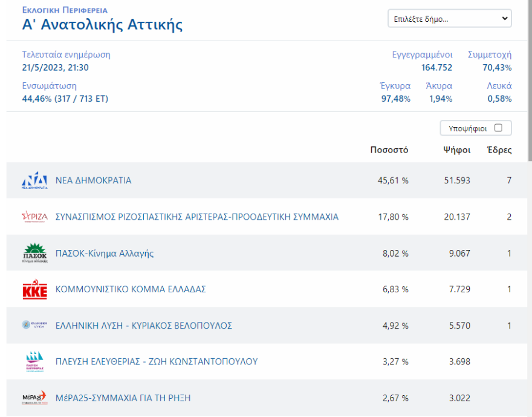The image size is (532, 417).
Task: Click the Πλεύση Ελευθερίας sailboat logo
Action: [34, 362]
